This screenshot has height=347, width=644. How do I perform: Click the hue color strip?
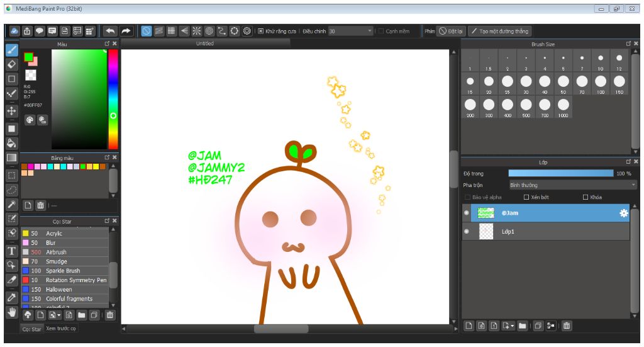click(x=113, y=99)
